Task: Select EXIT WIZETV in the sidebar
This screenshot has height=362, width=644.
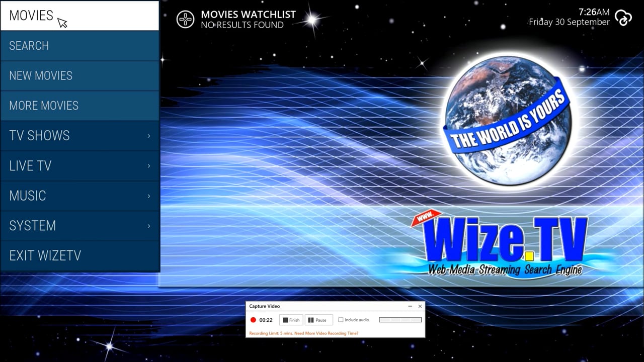Action: pyautogui.click(x=79, y=255)
